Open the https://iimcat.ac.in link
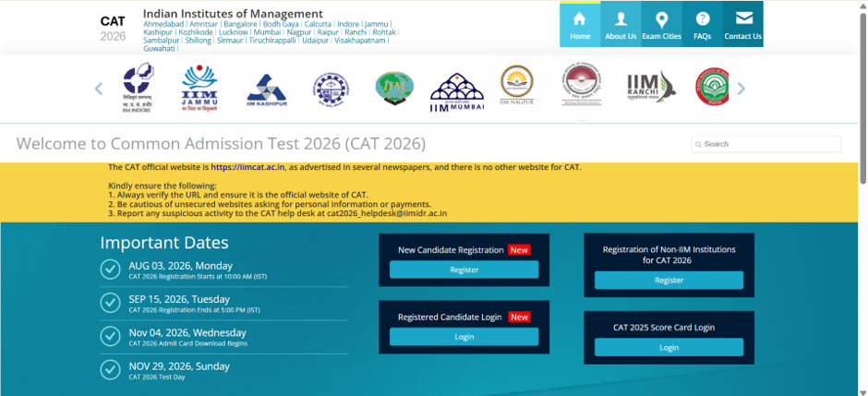 (247, 167)
